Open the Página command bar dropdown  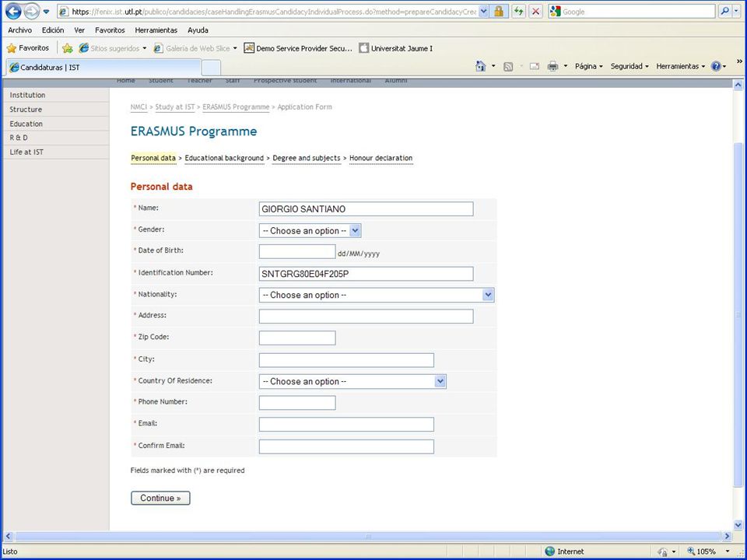589,66
